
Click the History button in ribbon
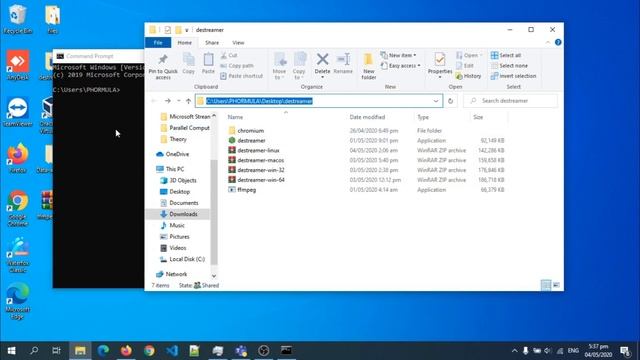click(x=469, y=76)
